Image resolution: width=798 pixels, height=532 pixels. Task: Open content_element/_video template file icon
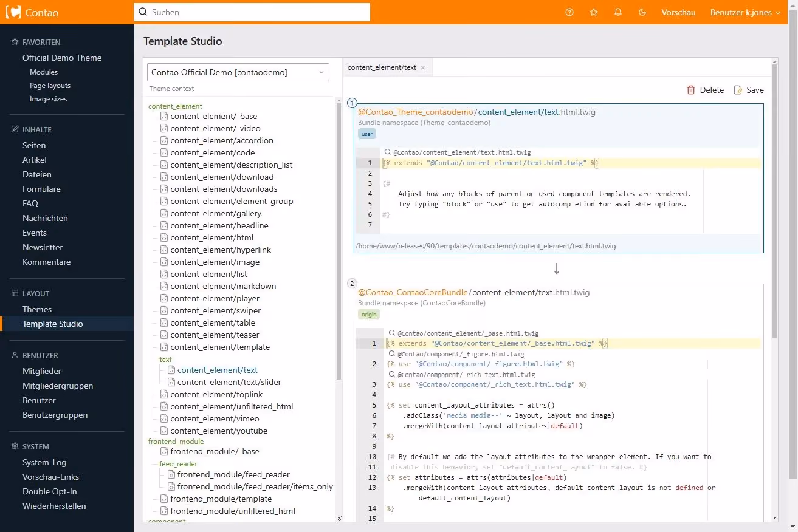164,128
